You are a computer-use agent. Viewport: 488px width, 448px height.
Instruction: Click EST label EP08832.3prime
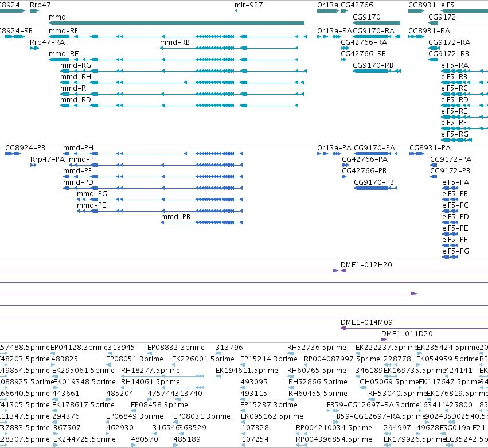(176, 348)
